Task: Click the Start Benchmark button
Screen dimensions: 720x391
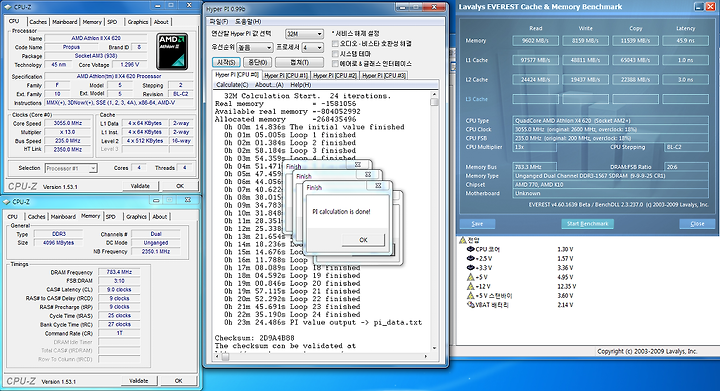Action: pos(587,223)
